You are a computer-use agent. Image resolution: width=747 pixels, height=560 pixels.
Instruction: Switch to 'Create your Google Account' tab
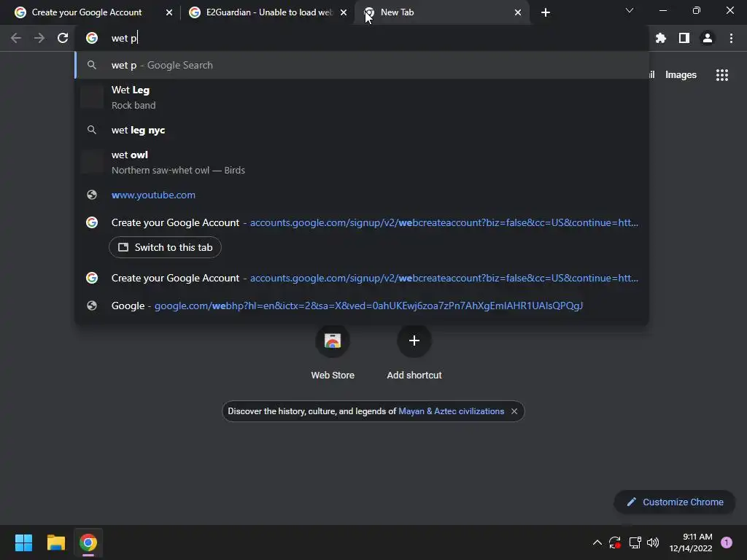pyautogui.click(x=87, y=12)
